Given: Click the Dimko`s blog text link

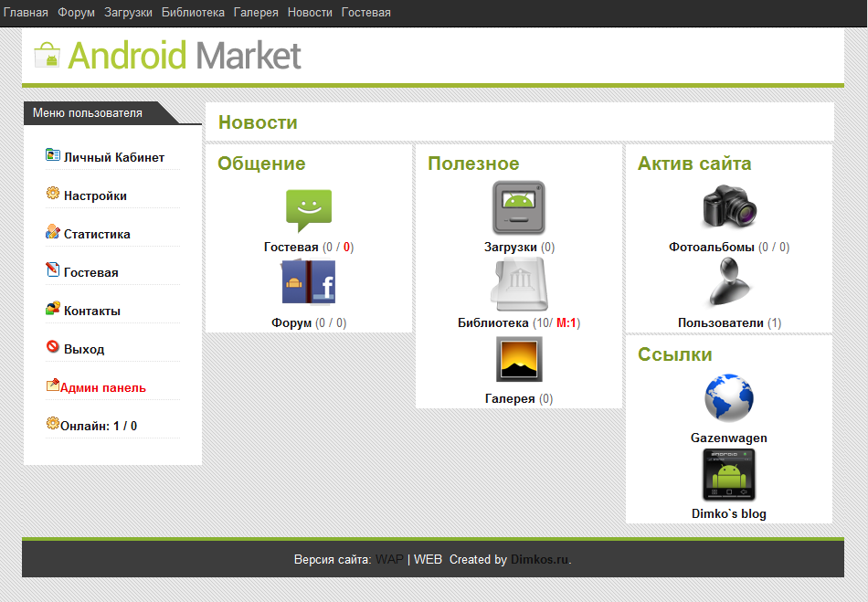Looking at the screenshot, I should coord(729,513).
